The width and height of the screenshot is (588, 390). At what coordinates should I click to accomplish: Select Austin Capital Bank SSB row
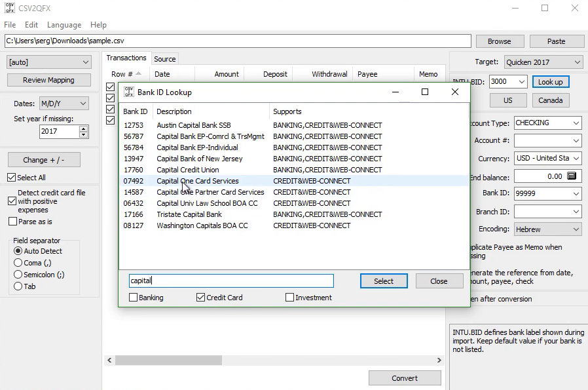click(294, 125)
